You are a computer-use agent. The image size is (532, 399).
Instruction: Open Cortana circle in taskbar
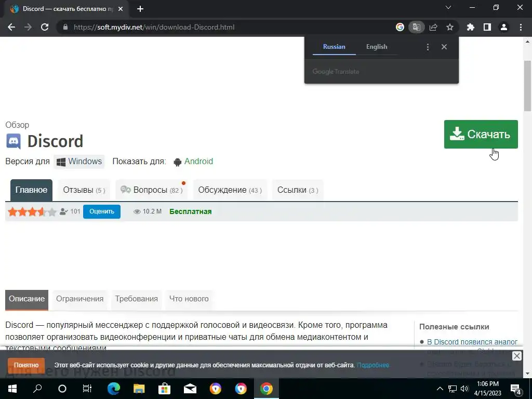(62, 389)
